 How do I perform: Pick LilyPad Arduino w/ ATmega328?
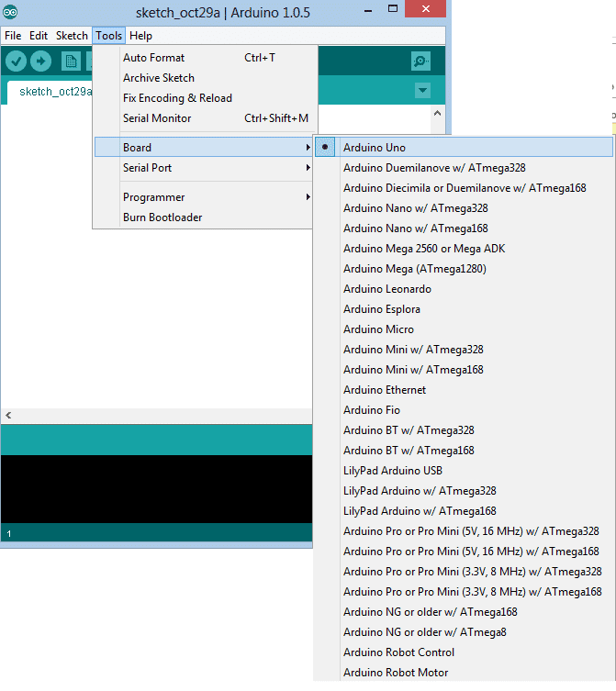[x=463, y=490]
